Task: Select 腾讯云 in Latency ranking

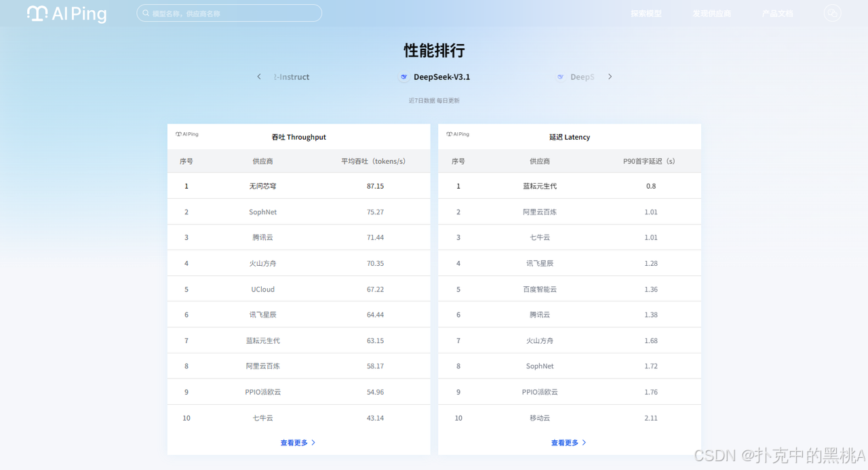Action: 540,315
